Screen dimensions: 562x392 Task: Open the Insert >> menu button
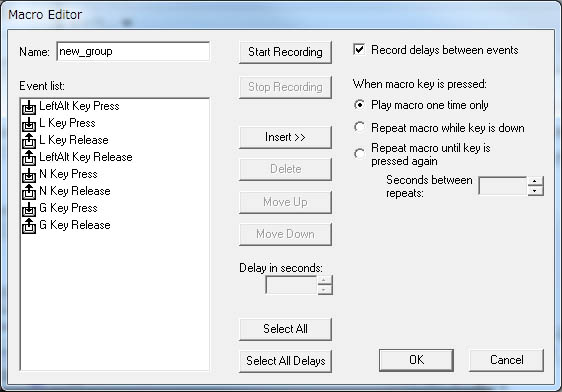(x=285, y=137)
